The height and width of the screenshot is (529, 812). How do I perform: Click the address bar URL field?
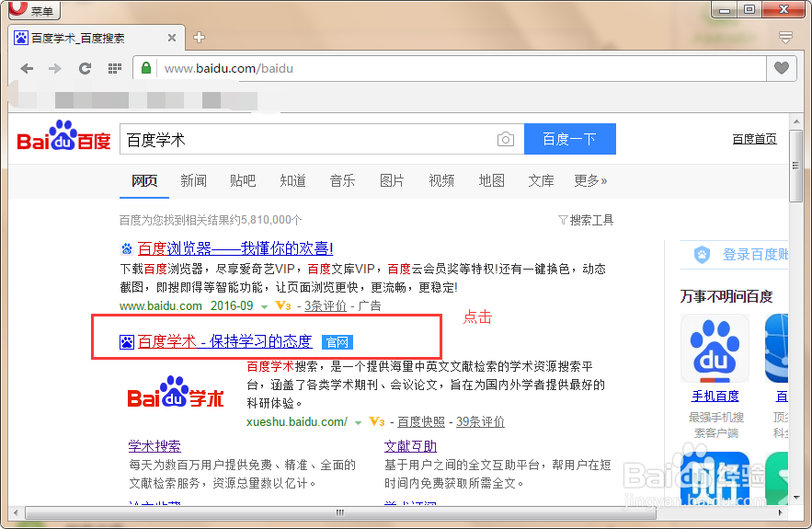[x=461, y=68]
